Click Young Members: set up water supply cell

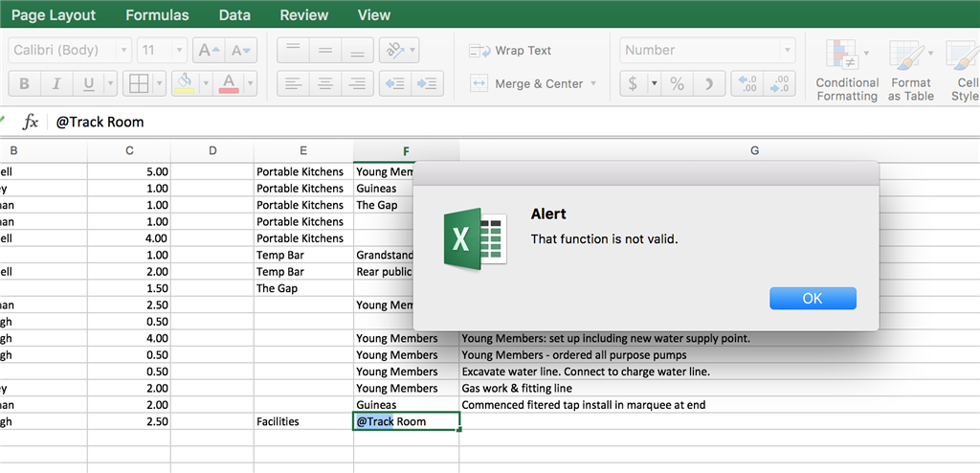tap(719, 339)
